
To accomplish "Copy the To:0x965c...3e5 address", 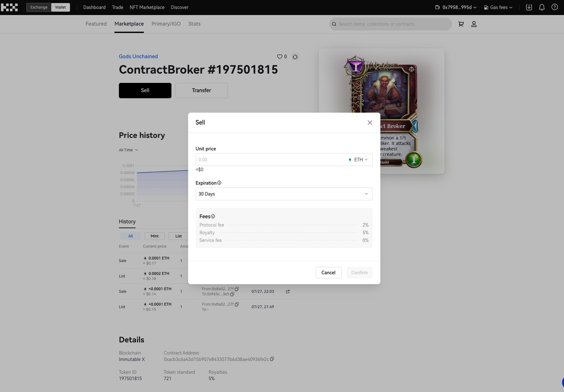I will click(x=232, y=294).
